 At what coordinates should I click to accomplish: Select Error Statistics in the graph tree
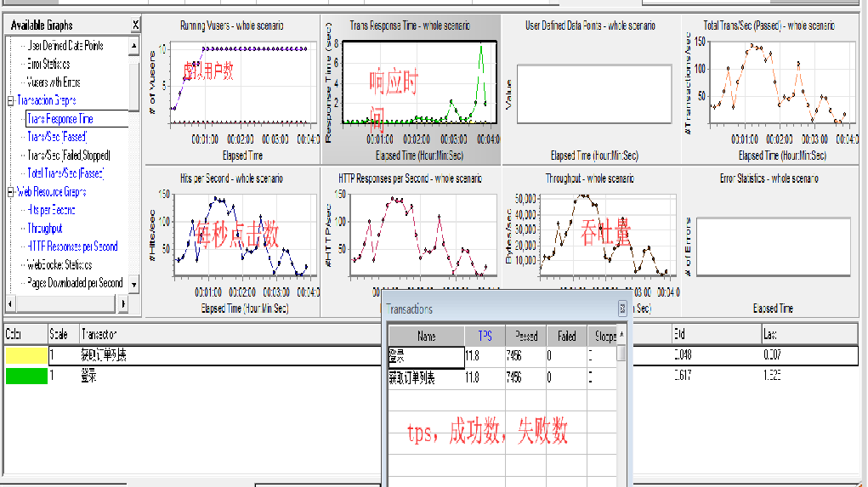[48, 64]
